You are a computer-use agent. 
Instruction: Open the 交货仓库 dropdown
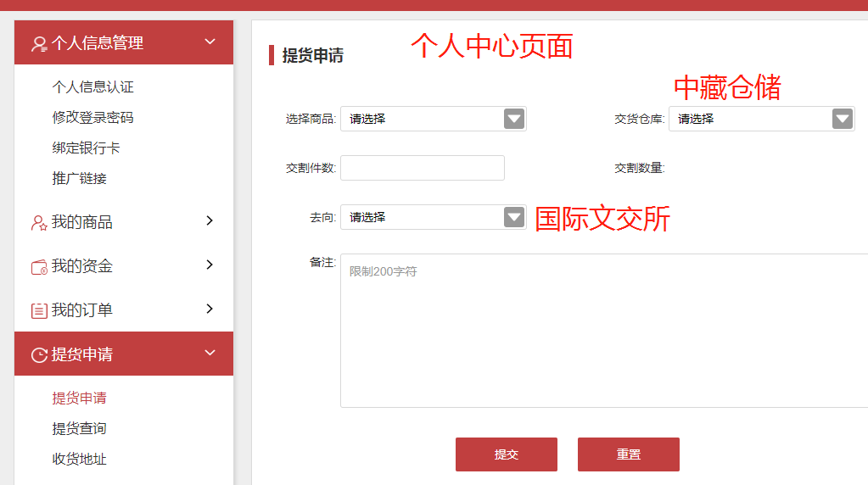pos(761,119)
